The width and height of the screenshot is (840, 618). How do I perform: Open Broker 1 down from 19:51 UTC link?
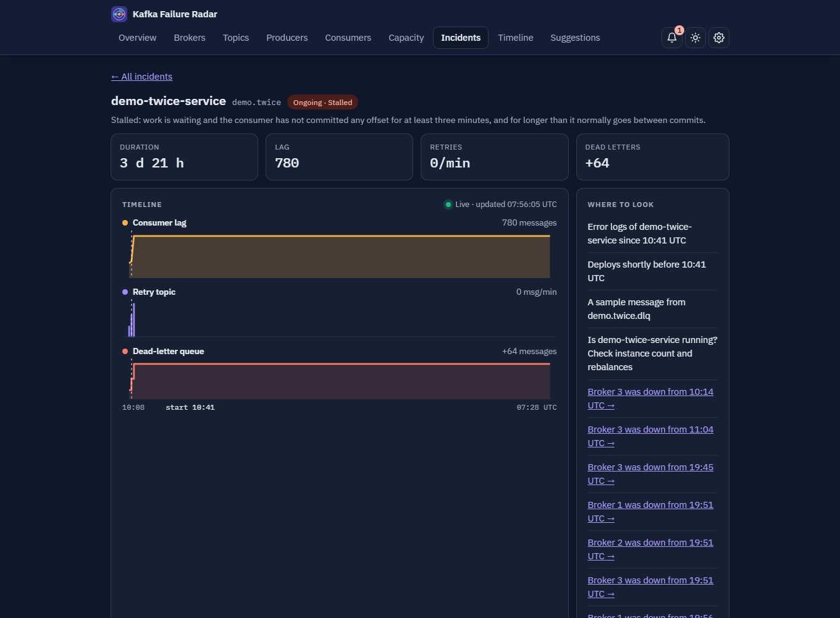point(650,512)
